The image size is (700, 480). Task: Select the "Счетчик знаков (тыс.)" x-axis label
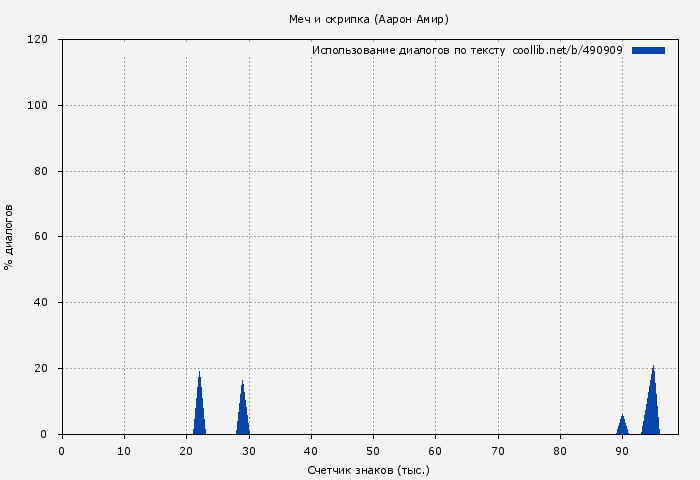368,469
